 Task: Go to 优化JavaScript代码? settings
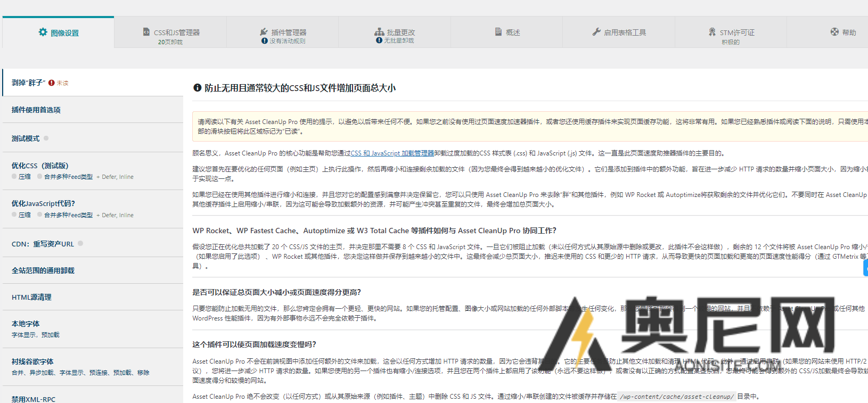point(93,209)
